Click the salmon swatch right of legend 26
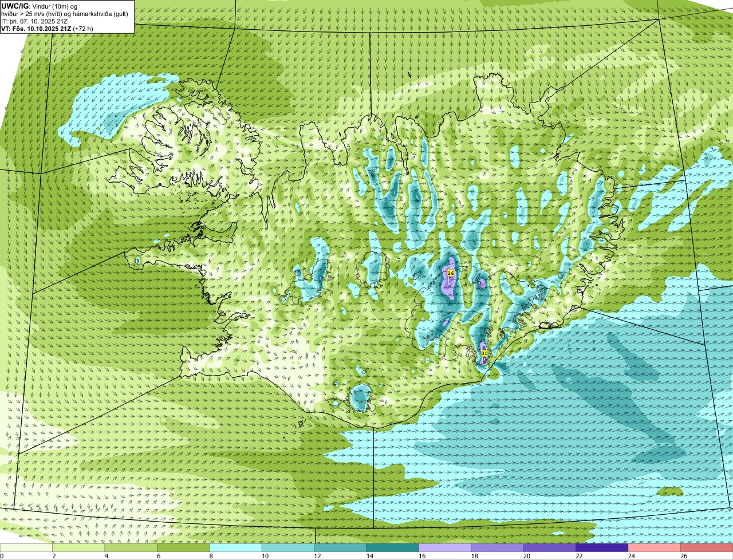 (707, 547)
